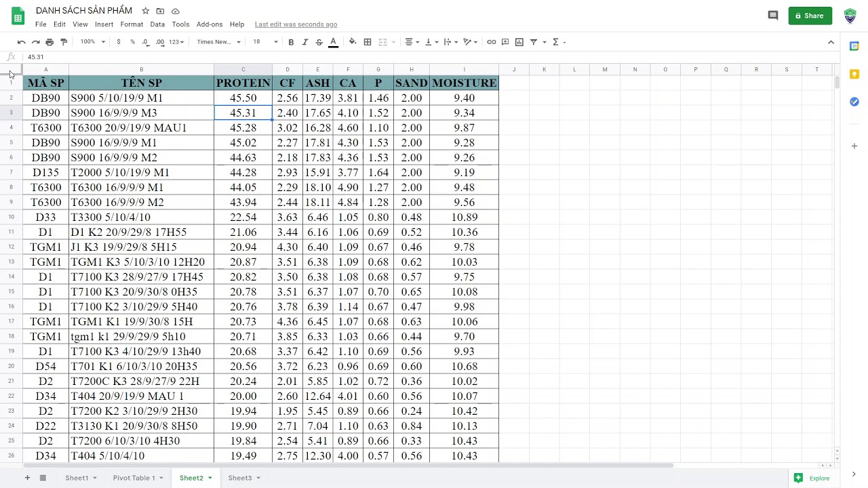
Task: Go to Sheets home
Action: point(18,16)
